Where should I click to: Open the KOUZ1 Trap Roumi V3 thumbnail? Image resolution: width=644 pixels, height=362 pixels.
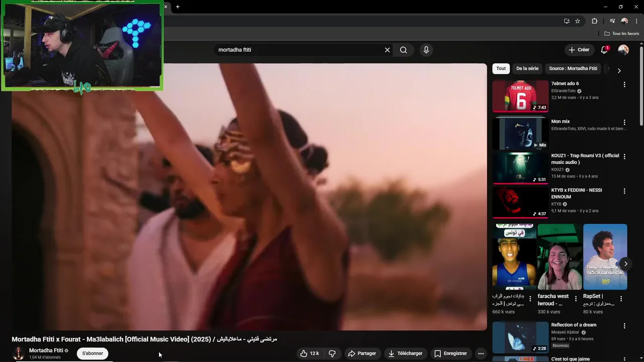pos(520,168)
